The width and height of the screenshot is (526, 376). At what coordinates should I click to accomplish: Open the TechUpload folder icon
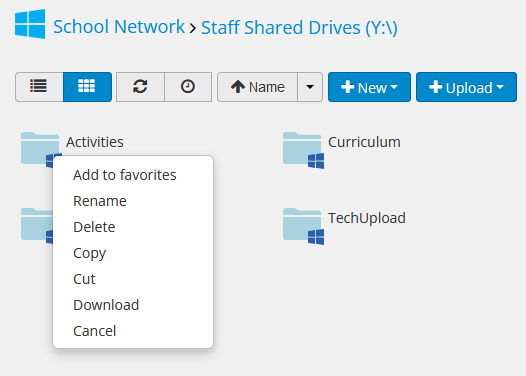click(303, 226)
